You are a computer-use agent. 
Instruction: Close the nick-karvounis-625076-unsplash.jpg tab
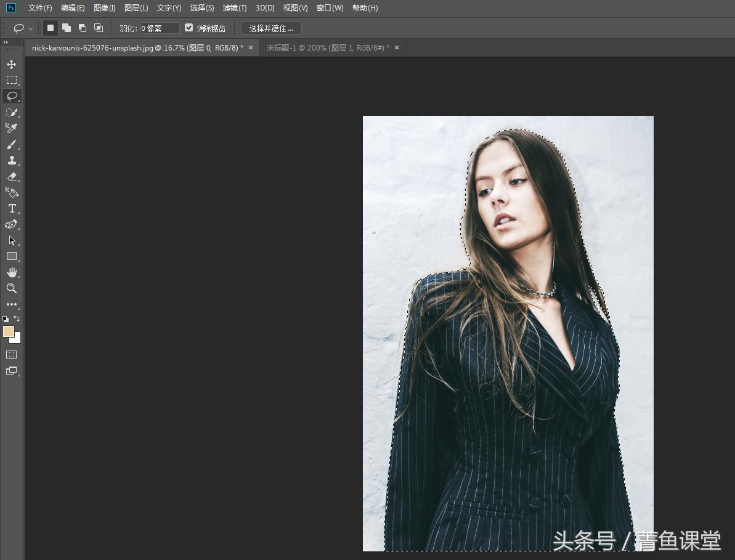point(251,47)
